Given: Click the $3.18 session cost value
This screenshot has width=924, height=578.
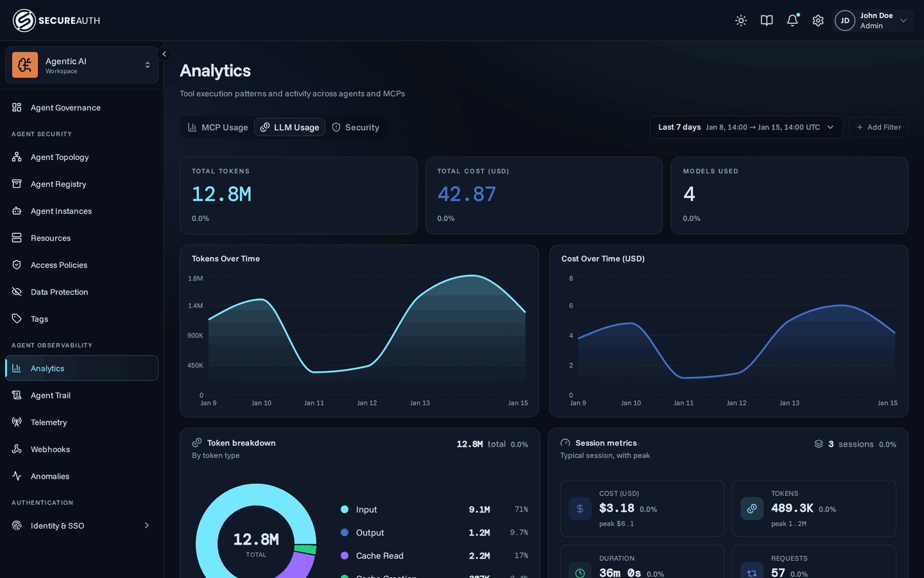Looking at the screenshot, I should pos(617,508).
